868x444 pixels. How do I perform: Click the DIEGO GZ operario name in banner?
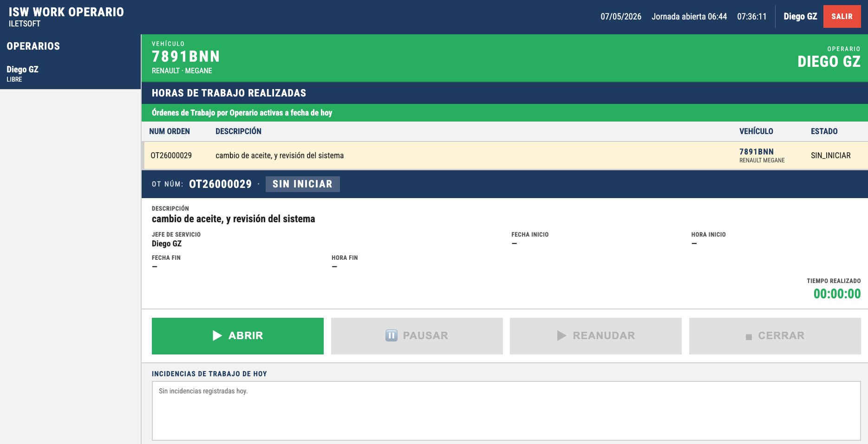pyautogui.click(x=829, y=62)
